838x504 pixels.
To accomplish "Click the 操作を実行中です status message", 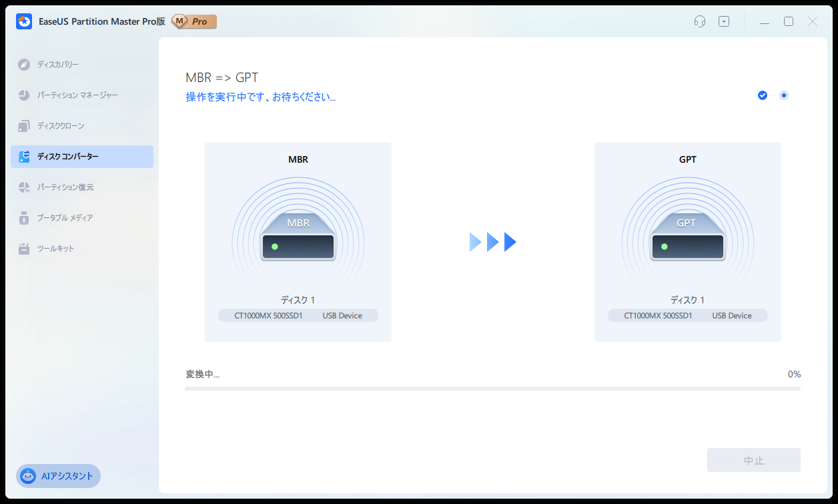I will coord(261,97).
